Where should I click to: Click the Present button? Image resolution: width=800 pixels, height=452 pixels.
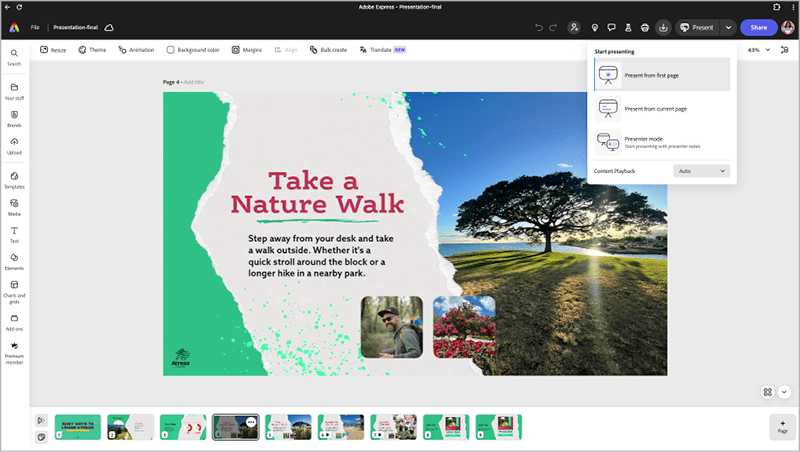[x=697, y=28]
